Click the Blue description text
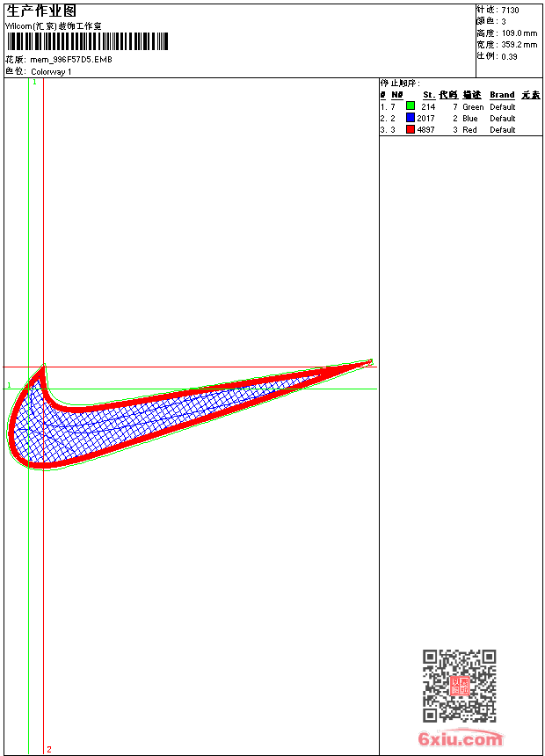Viewport: 545px width, 756px height. point(470,119)
